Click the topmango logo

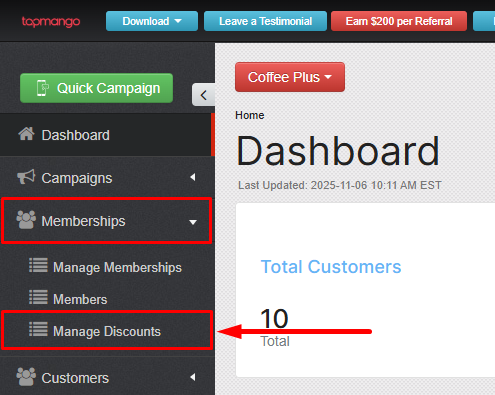(51, 21)
